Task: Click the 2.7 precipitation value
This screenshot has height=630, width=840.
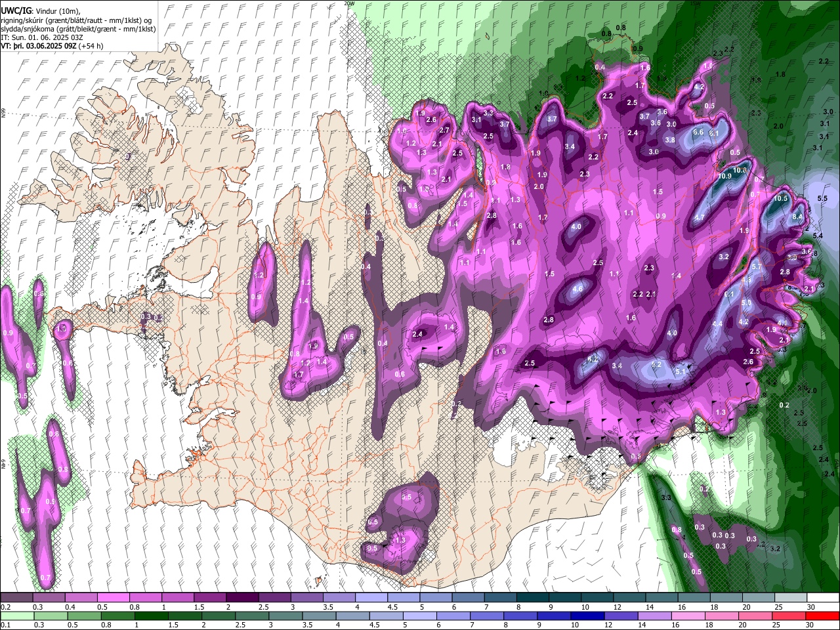Action: point(444,130)
